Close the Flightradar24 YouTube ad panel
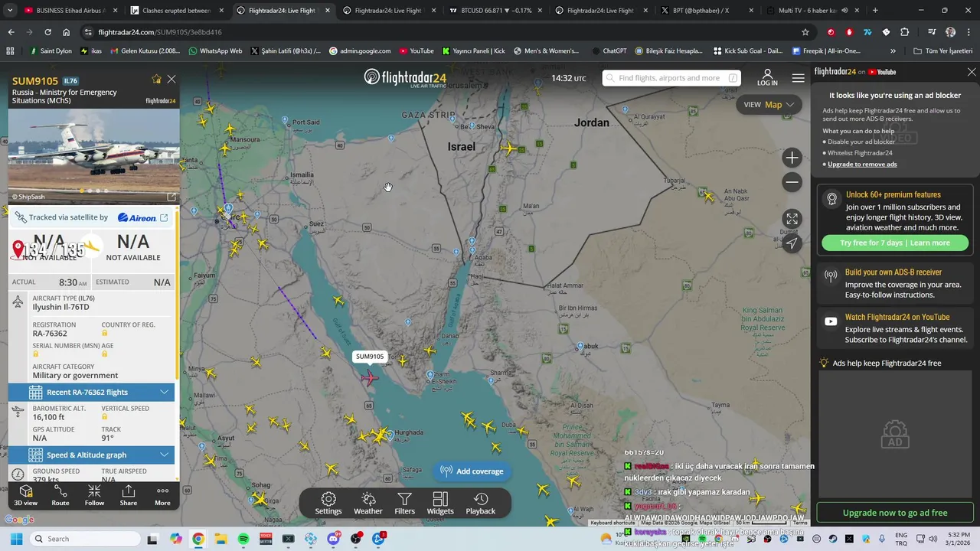 click(x=972, y=72)
